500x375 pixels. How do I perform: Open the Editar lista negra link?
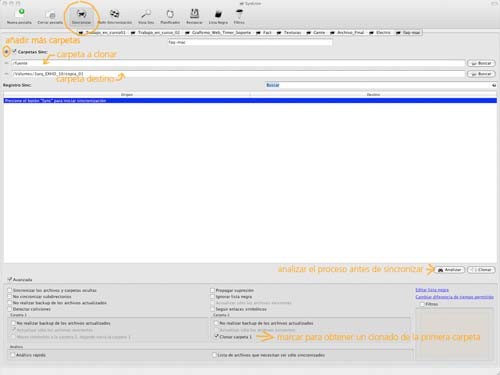point(432,290)
